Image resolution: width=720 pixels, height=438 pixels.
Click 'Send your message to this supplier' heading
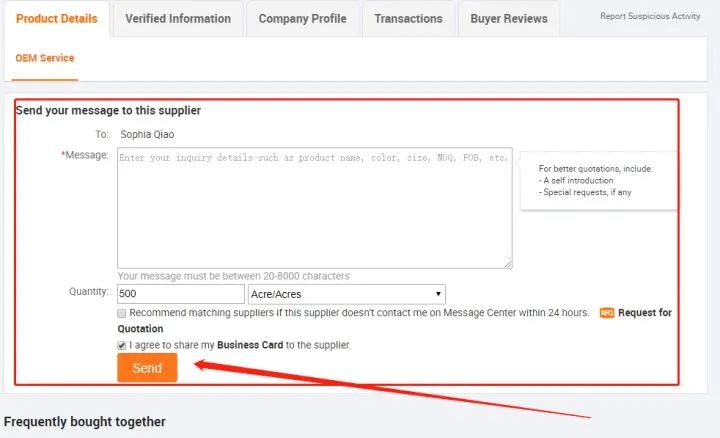click(x=108, y=111)
